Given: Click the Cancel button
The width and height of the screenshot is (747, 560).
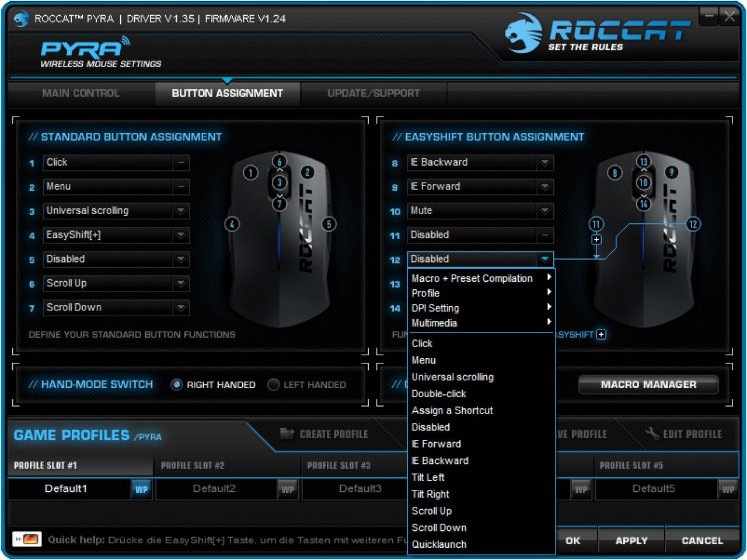Looking at the screenshot, I should [x=702, y=541].
